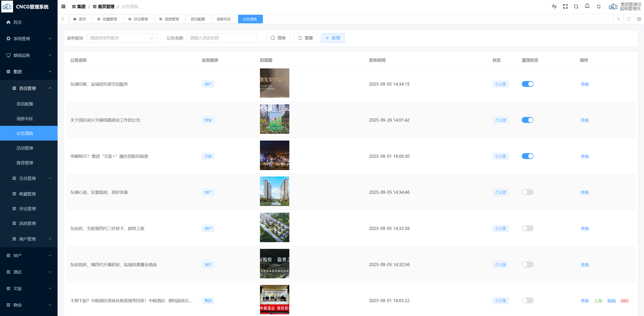Click the switch arrows icon in header

coord(554,7)
